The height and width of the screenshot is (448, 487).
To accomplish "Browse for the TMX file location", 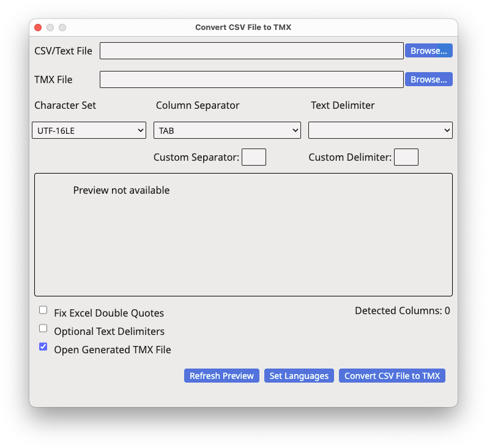I will [x=429, y=79].
